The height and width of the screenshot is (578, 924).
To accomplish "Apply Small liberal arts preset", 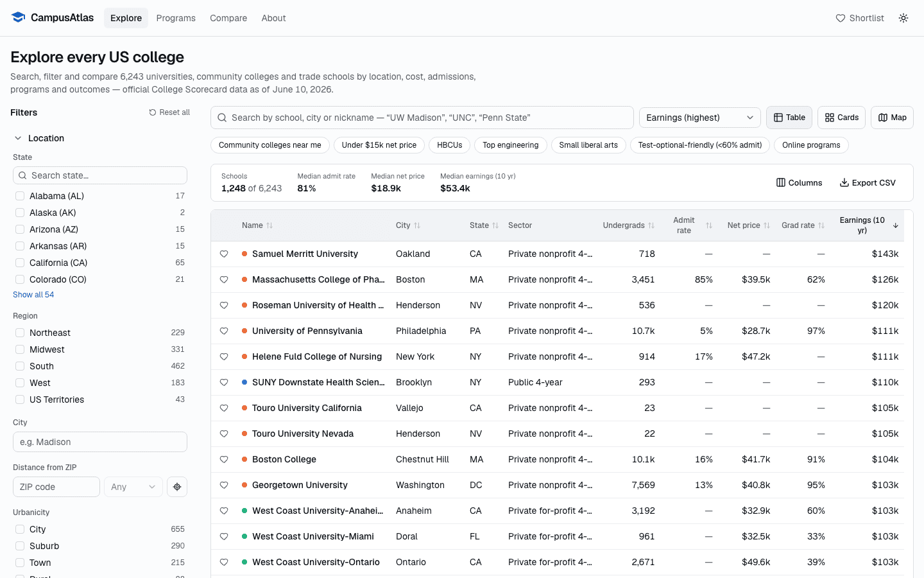I will click(588, 145).
